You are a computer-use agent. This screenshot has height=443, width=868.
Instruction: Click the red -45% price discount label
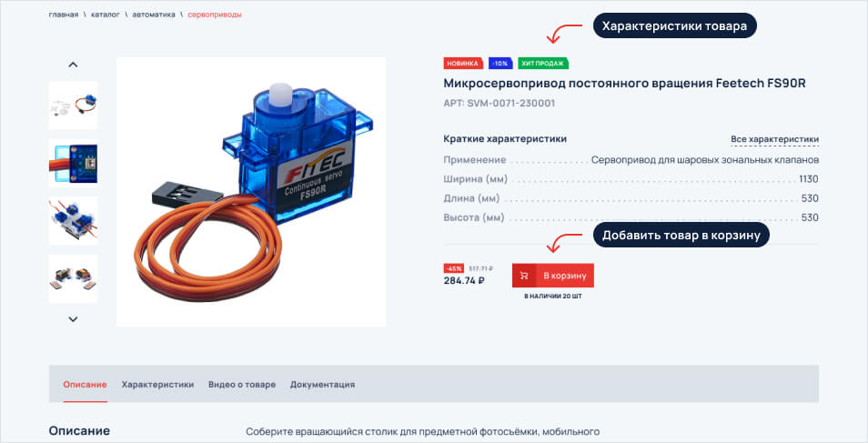point(454,268)
